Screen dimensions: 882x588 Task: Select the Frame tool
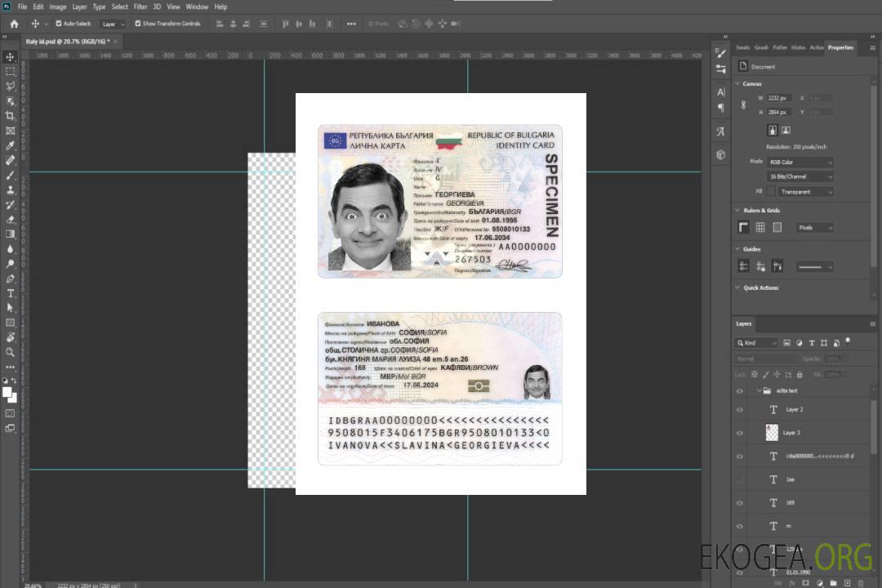10,131
